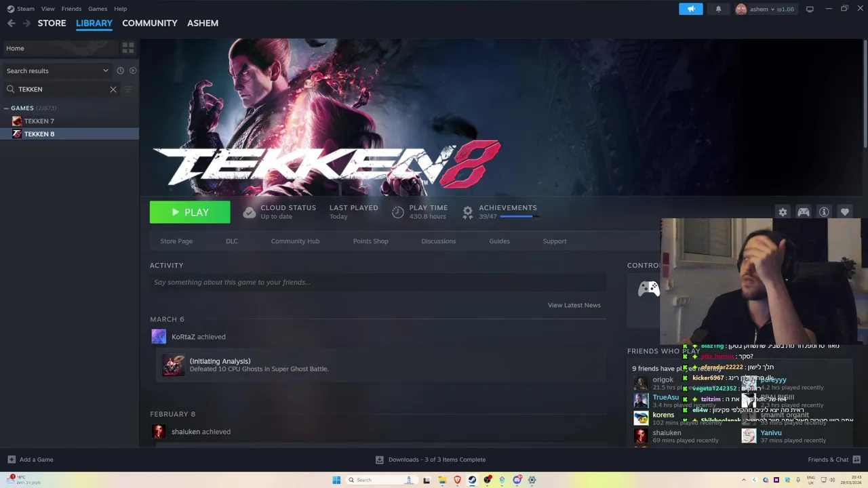Open KoRtaZ's avatar in activity feed

[159, 337]
